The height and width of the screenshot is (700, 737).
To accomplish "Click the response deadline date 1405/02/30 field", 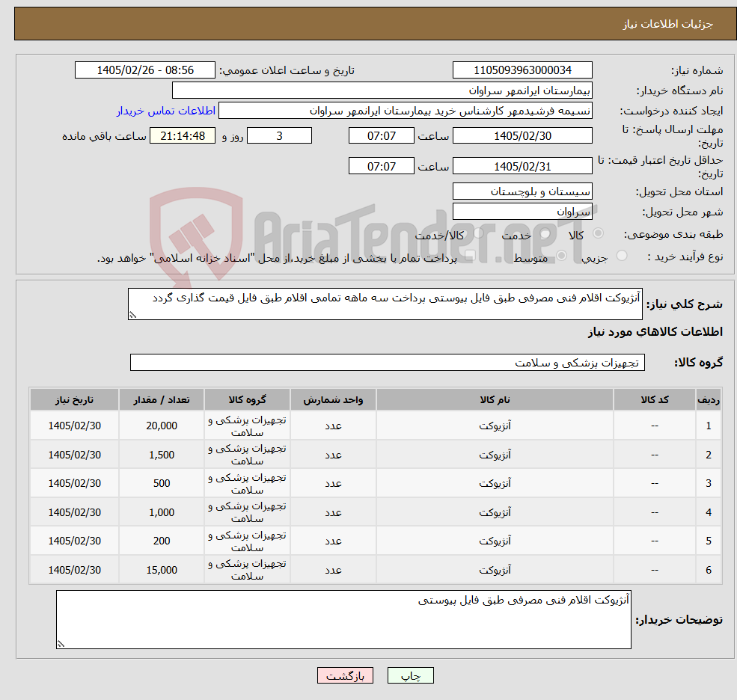I will 522,136.
